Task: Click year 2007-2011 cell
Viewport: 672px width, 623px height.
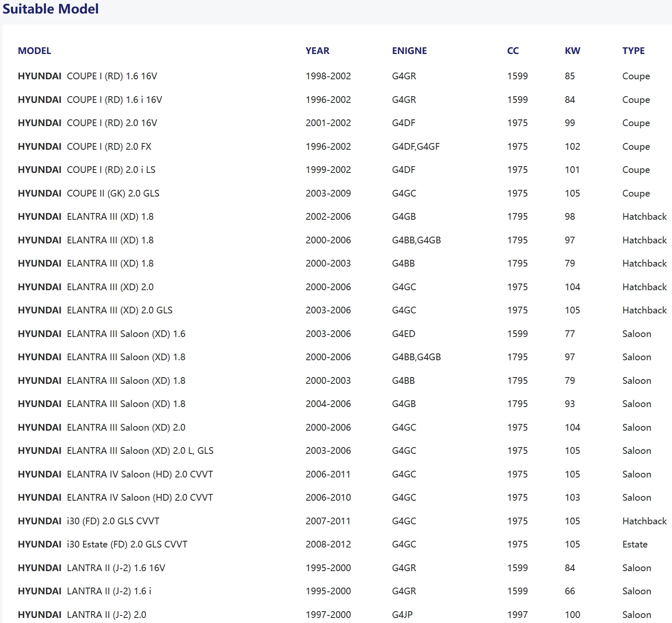Action: tap(328, 521)
